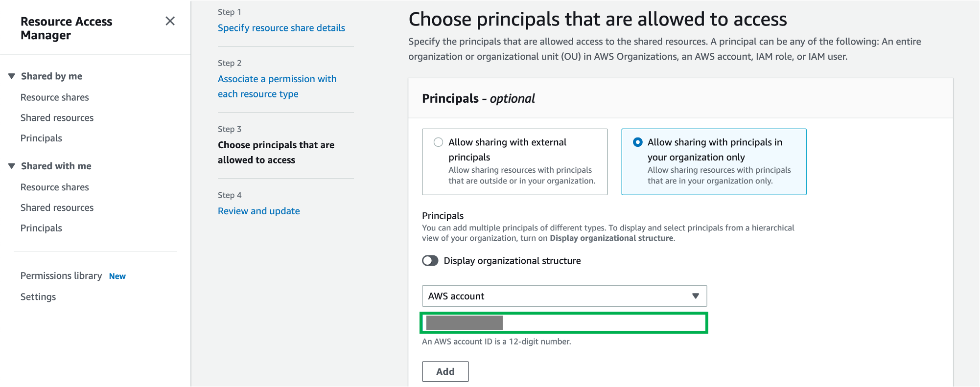Viewport: 980px width, 387px height.
Task: Select Allow sharing with external principals
Action: click(x=439, y=142)
